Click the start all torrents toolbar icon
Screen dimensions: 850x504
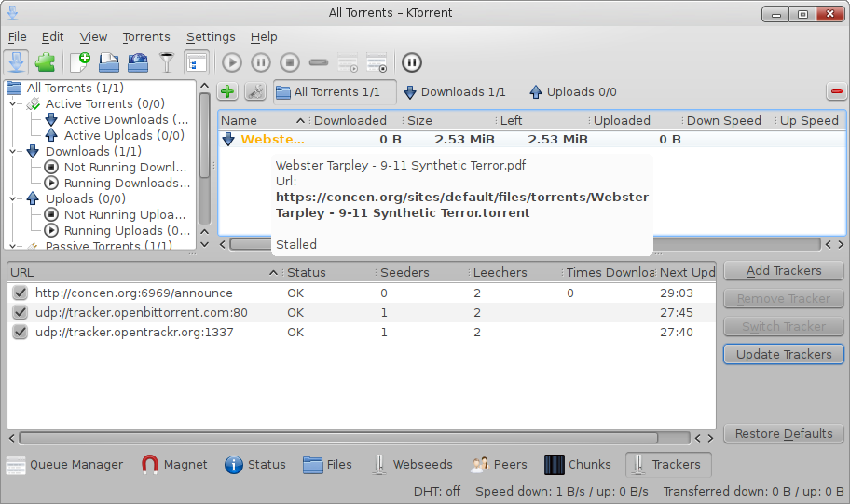(348, 62)
